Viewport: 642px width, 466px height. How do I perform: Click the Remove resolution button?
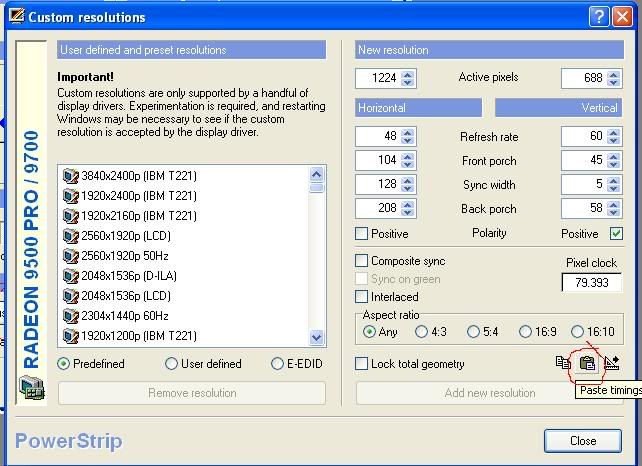point(192,393)
